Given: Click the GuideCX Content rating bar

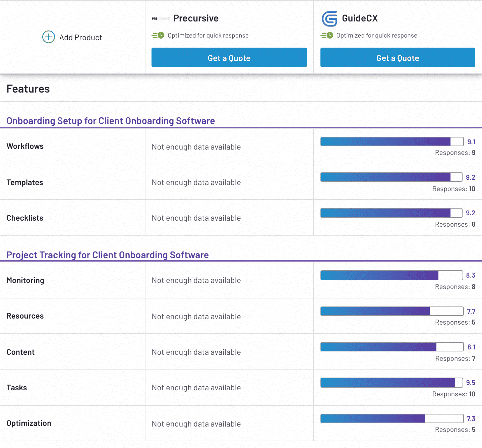Looking at the screenshot, I should (x=392, y=347).
